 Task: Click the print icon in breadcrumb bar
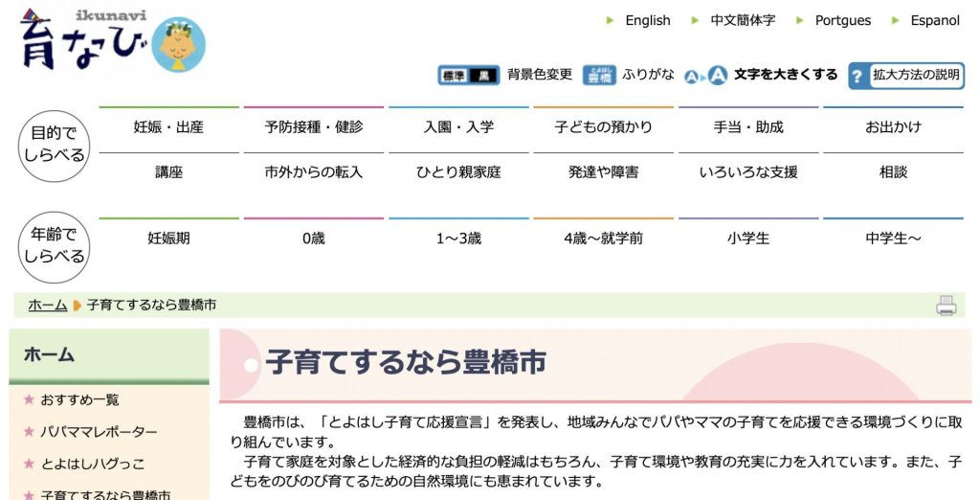coord(946,306)
